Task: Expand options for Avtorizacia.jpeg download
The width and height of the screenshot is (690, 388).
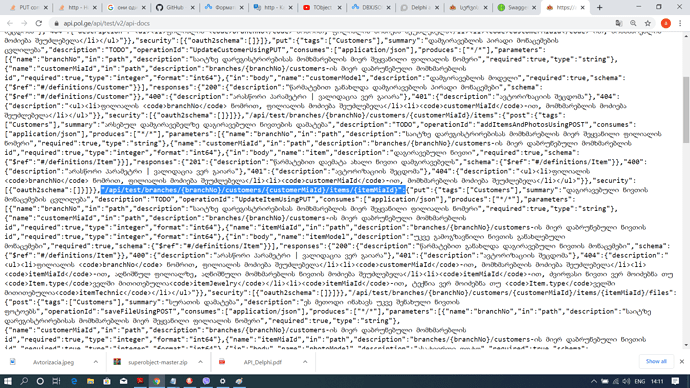Action: click(95, 362)
